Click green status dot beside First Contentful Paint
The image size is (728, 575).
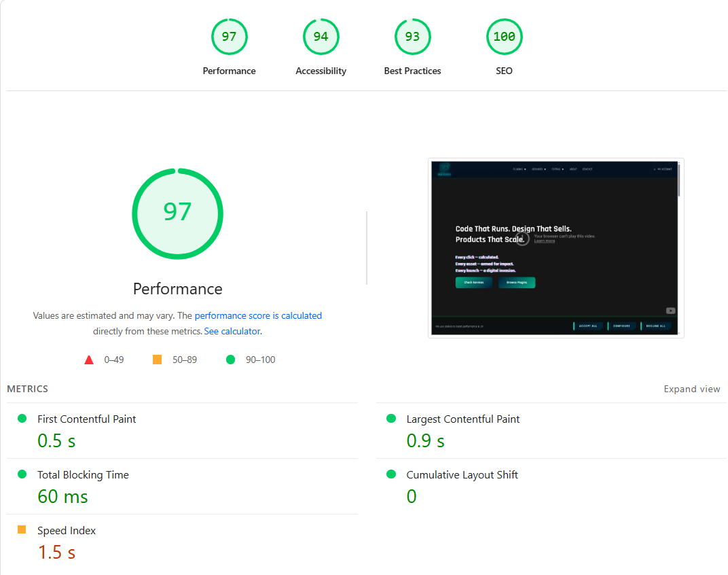pyautogui.click(x=22, y=418)
